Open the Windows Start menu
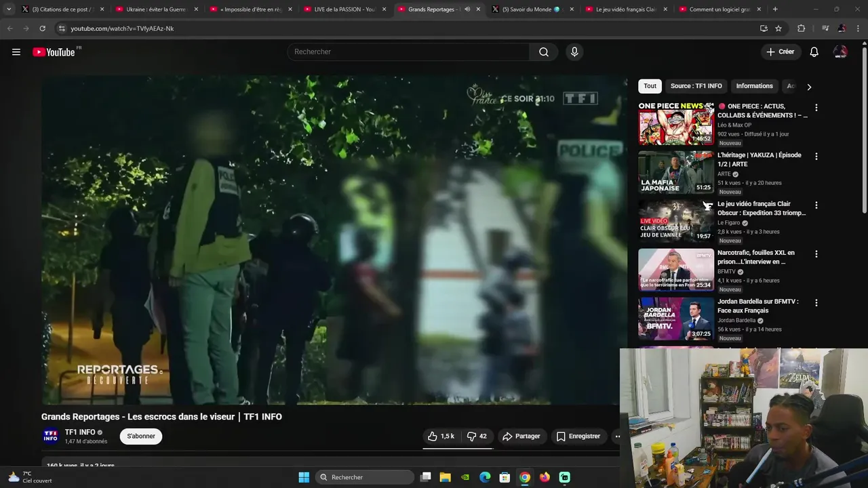Image resolution: width=868 pixels, height=488 pixels. coord(304,477)
